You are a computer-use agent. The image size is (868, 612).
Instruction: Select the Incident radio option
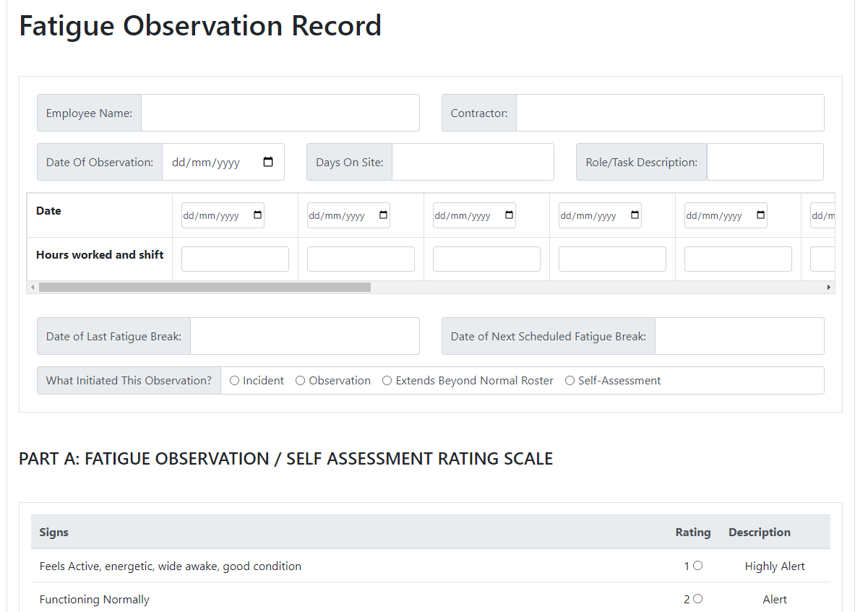(234, 381)
